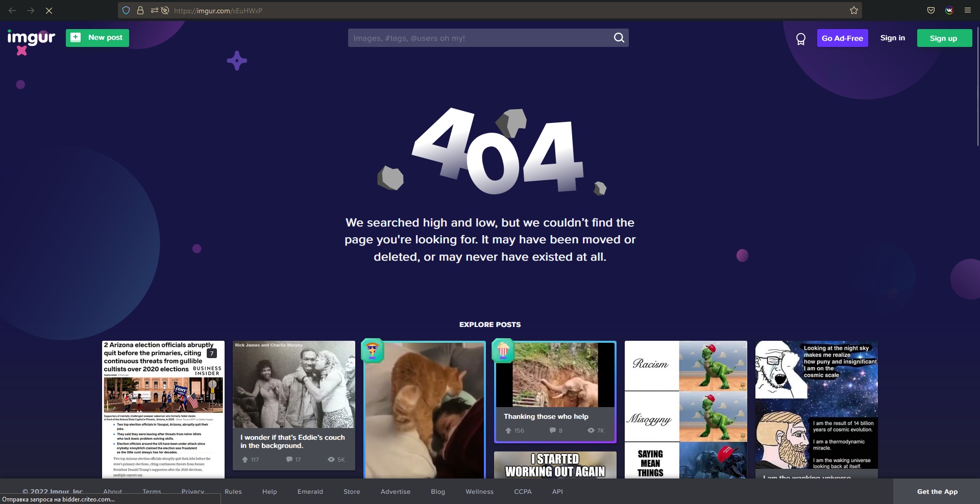The image size is (980, 504).
Task: Click Get the App in footer
Action: click(x=937, y=492)
